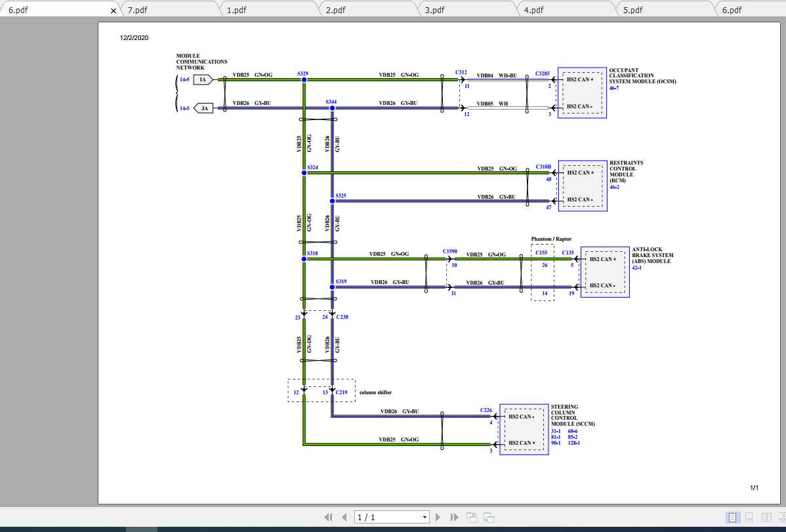Click the 'Phantom / Raptor' label
Image resolution: width=786 pixels, height=532 pixels.
pyautogui.click(x=551, y=239)
